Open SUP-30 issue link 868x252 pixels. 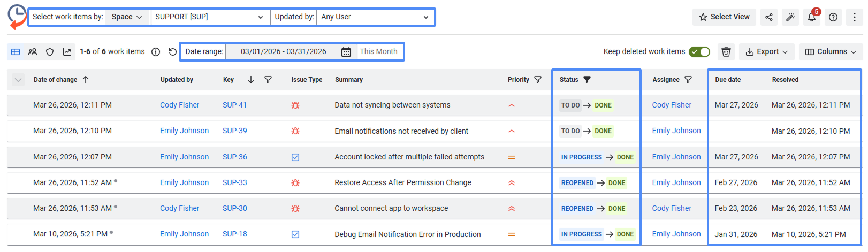coord(234,209)
